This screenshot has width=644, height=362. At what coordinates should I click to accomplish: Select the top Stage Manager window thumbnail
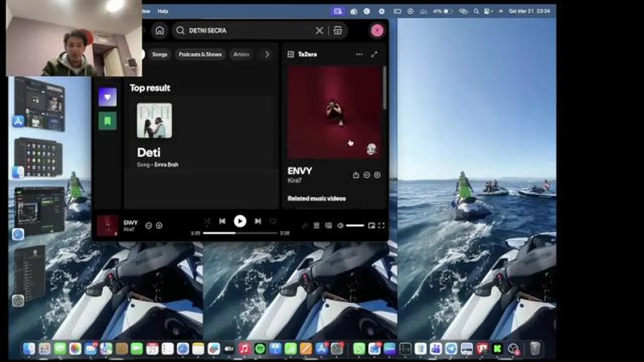point(40,104)
